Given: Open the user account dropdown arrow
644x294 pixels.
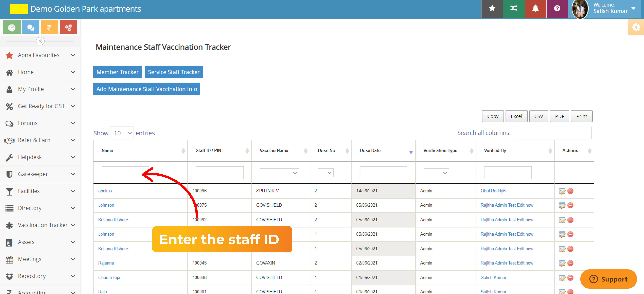Looking at the screenshot, I should click(x=633, y=8).
